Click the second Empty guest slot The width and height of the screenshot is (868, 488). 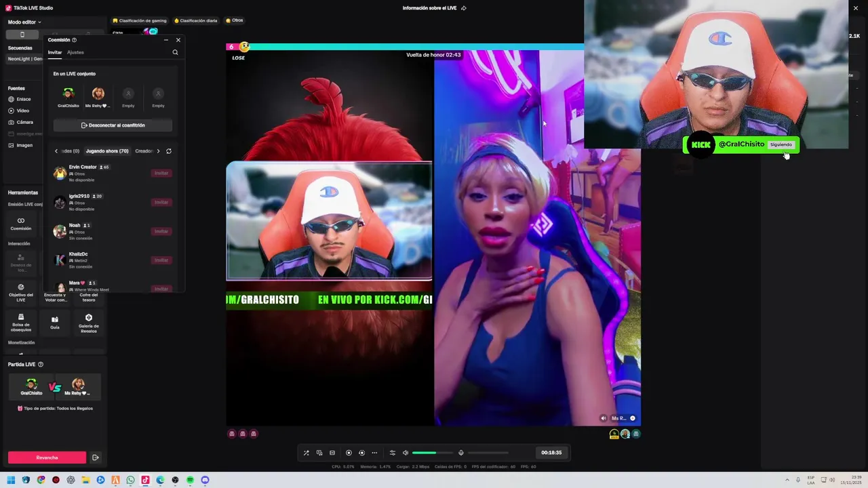[158, 94]
